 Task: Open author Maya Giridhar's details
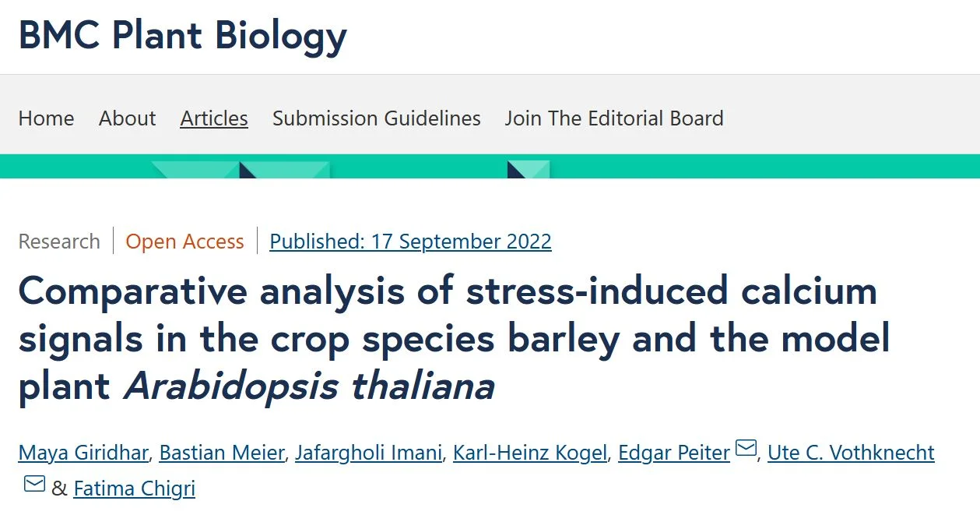87,453
